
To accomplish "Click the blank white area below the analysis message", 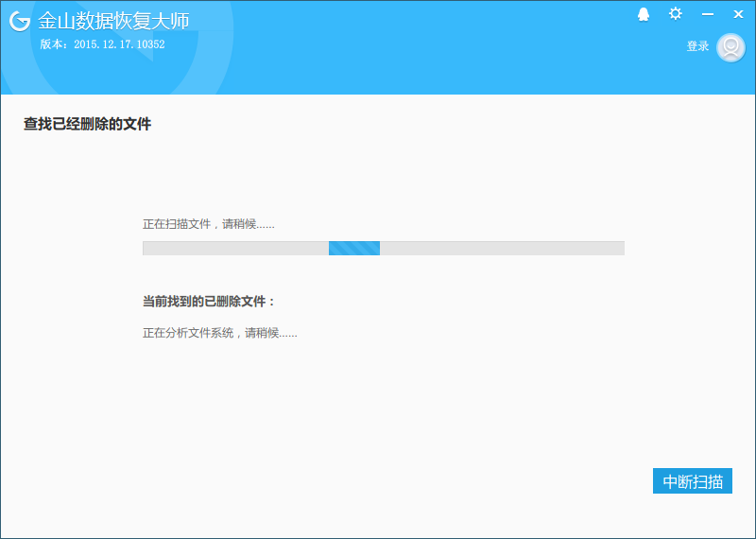I will [376, 410].
